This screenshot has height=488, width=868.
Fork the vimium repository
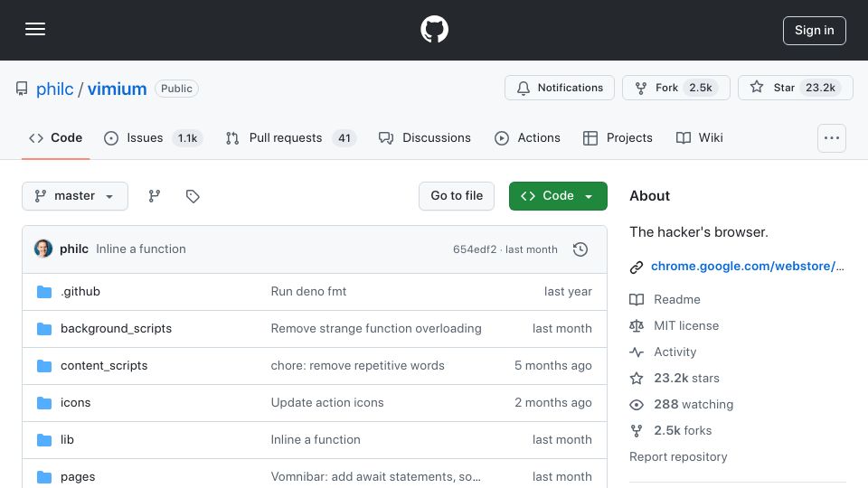pyautogui.click(x=676, y=88)
